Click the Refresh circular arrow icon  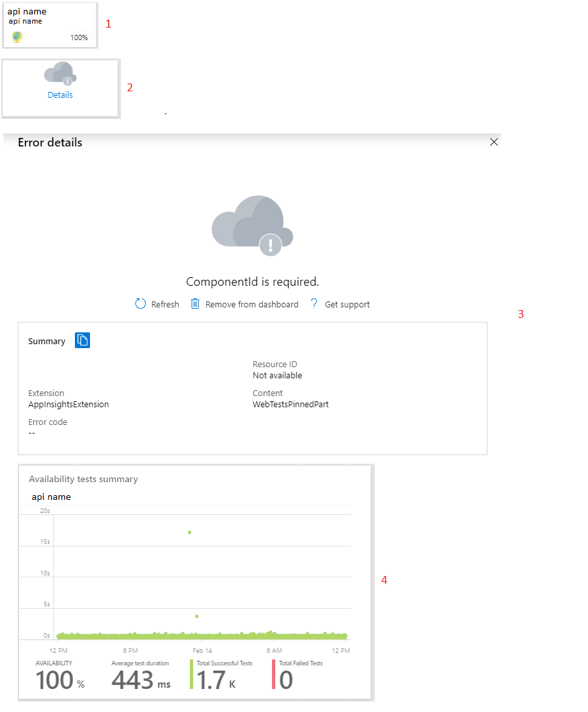141,303
